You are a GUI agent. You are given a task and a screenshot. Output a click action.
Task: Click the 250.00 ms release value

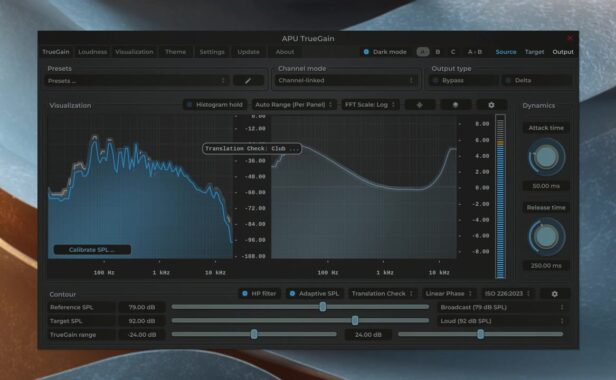[x=546, y=266]
